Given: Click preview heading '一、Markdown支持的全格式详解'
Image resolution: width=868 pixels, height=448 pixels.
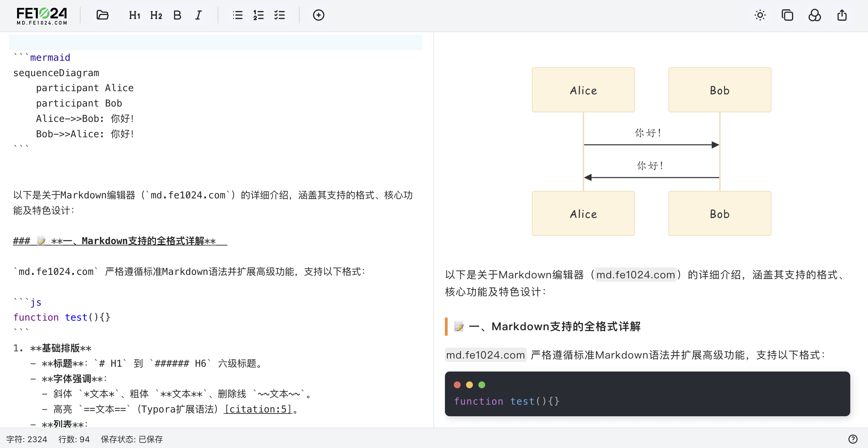Looking at the screenshot, I should point(554,326).
